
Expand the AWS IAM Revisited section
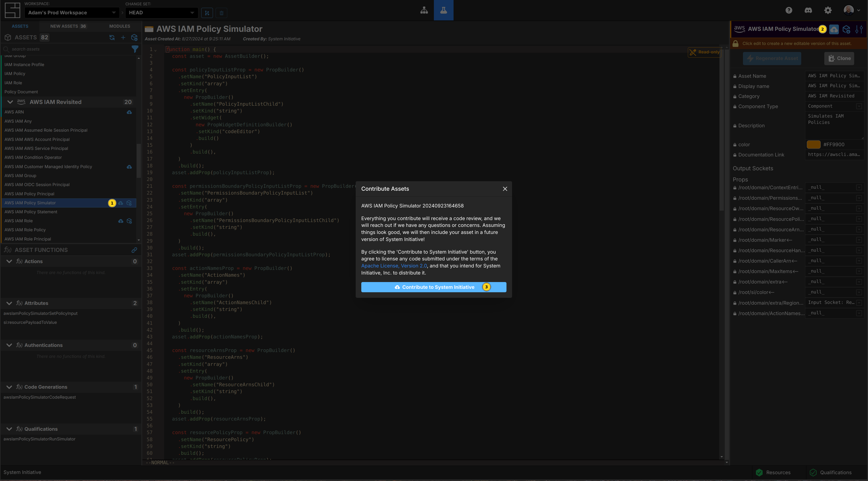(9, 102)
